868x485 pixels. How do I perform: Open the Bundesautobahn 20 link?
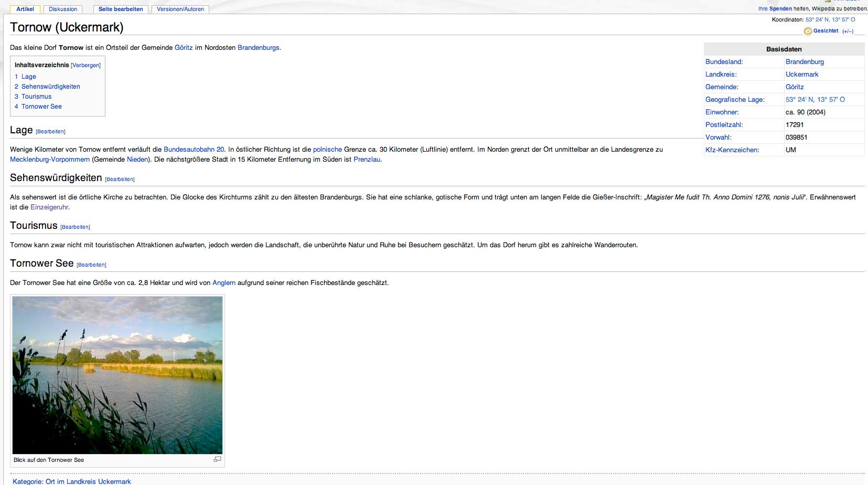194,150
